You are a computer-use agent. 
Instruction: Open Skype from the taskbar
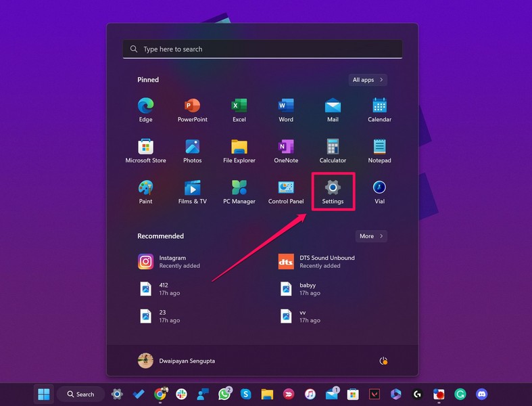pos(245,394)
